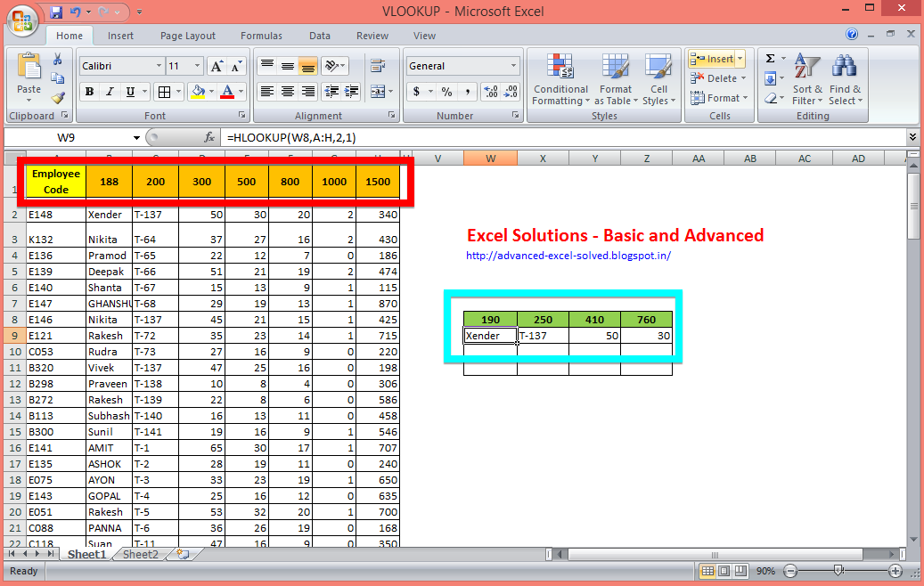Screen dimensions: 924x586
Task: Open Conditional Formatting menu
Action: (x=560, y=79)
